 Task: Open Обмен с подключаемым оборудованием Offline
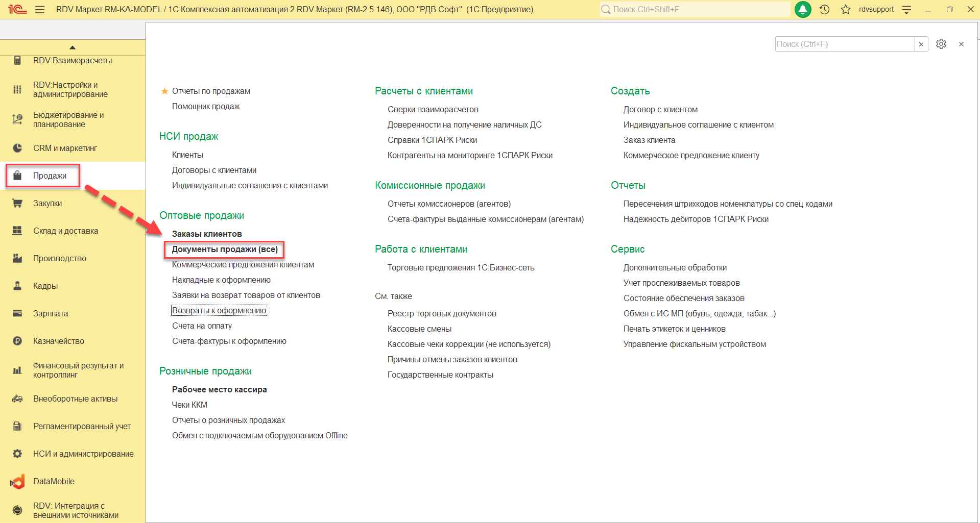click(x=259, y=435)
